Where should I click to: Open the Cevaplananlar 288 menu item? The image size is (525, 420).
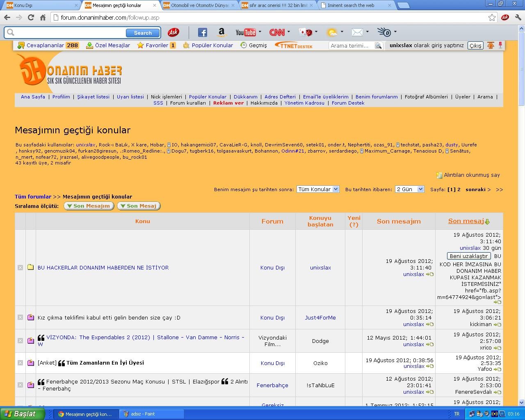coord(48,46)
